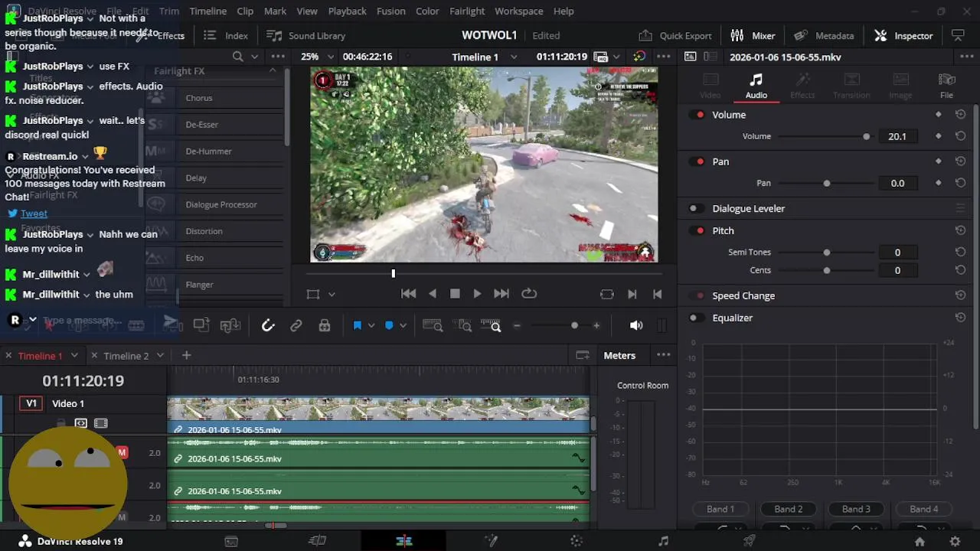Open the Meters panel options menu
This screenshot has height=551, width=980.
pos(664,355)
